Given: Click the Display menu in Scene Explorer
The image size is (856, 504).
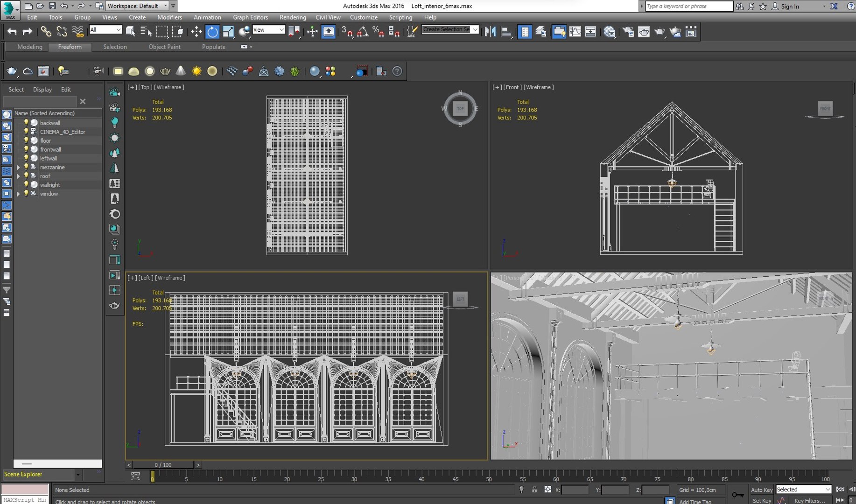Looking at the screenshot, I should point(42,90).
